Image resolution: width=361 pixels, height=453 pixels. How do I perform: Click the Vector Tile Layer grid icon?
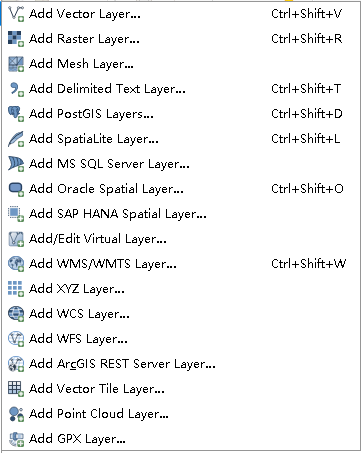(x=16, y=389)
